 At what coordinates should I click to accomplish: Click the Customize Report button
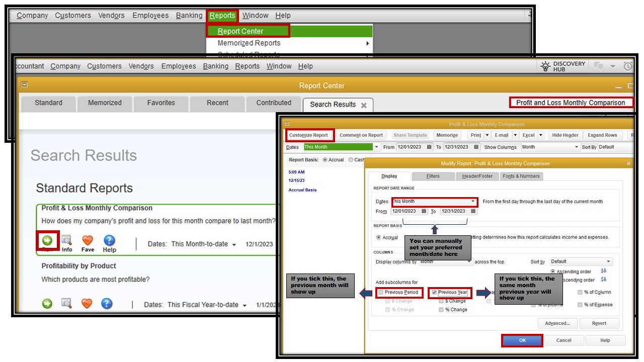308,135
